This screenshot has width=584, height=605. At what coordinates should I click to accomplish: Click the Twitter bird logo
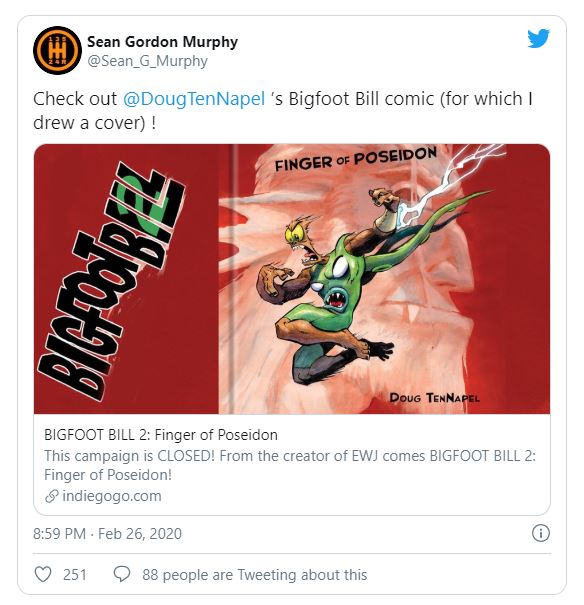tap(538, 38)
